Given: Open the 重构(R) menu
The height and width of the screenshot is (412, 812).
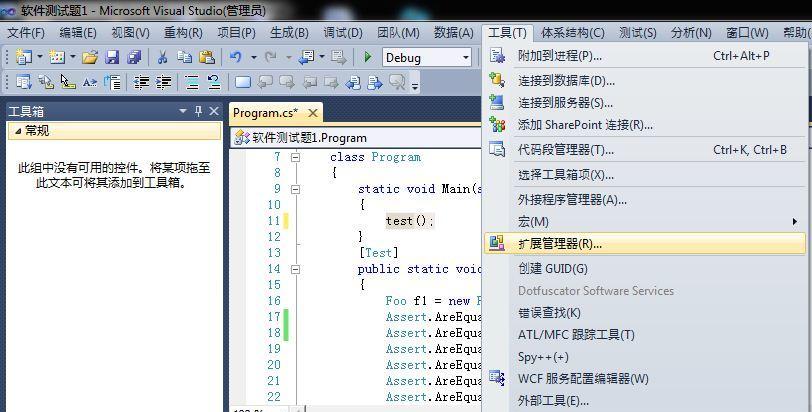Looking at the screenshot, I should (x=183, y=33).
